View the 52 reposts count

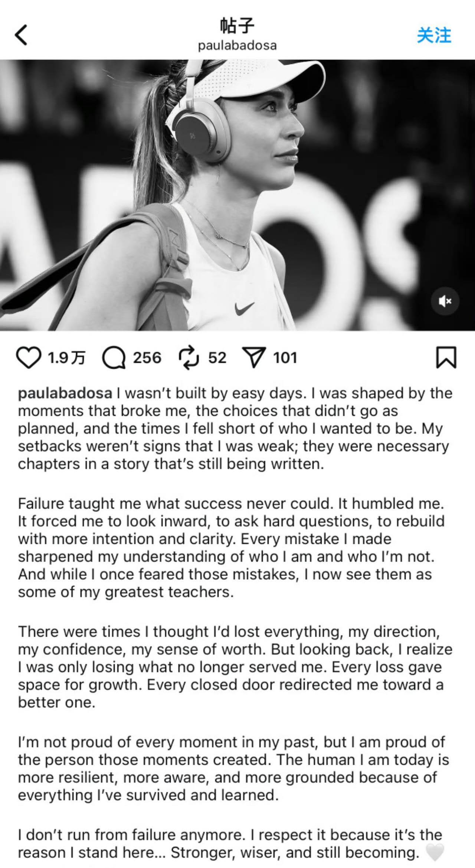[217, 358]
